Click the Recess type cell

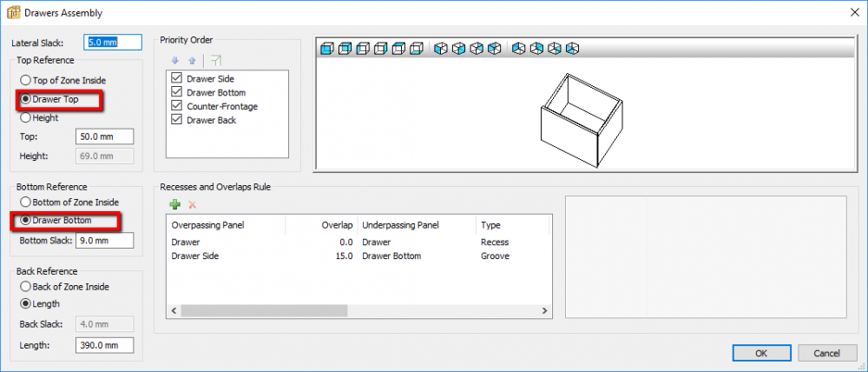(x=495, y=242)
